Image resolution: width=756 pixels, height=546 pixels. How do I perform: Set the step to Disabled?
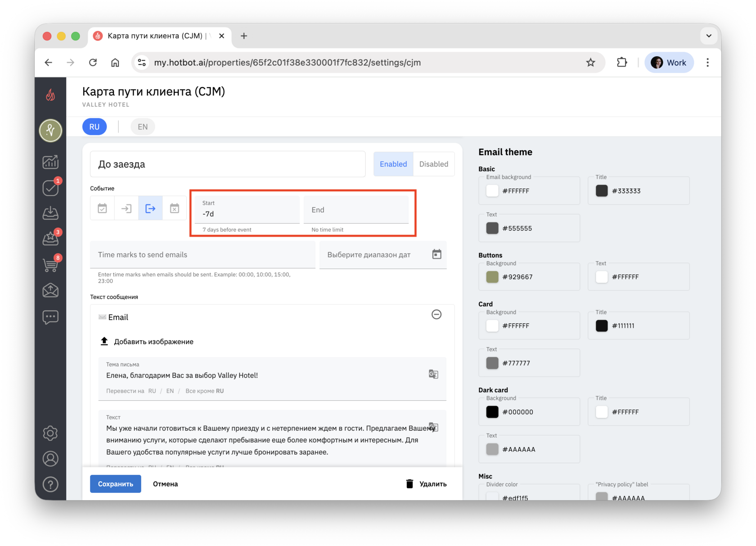pyautogui.click(x=434, y=164)
